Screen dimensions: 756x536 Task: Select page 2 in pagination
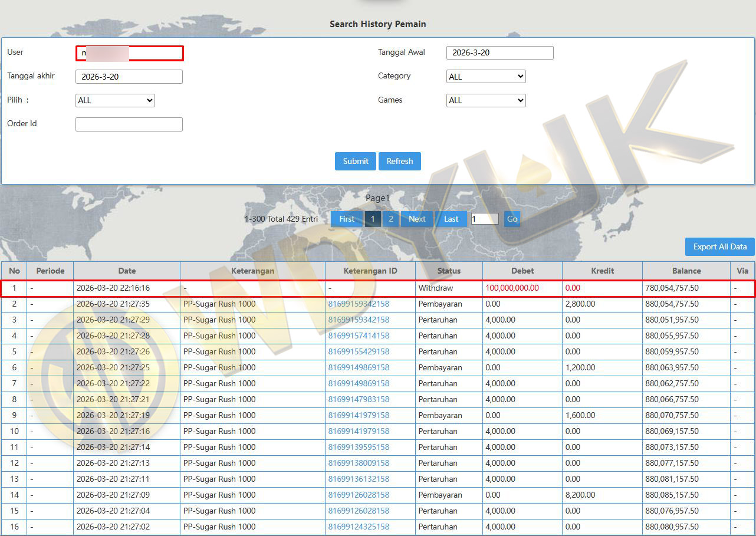pos(390,219)
